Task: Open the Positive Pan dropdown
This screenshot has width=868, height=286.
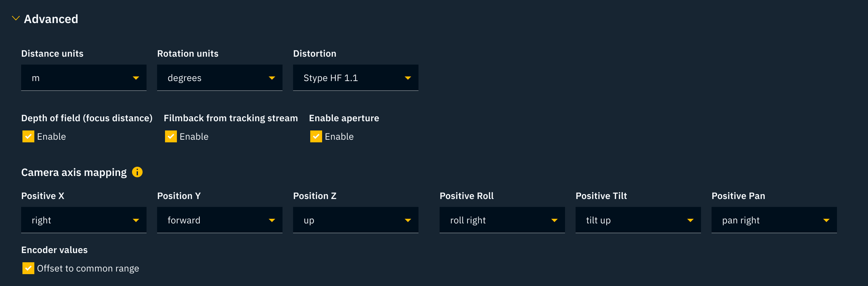Action: point(774,220)
